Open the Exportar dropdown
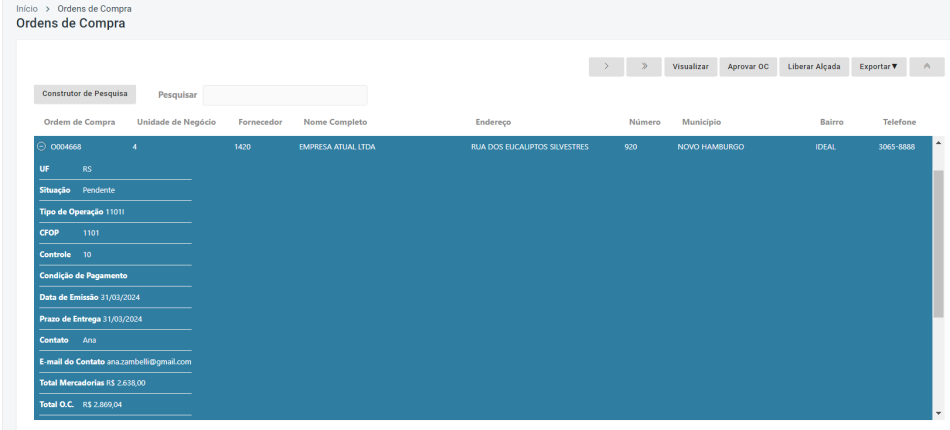The height and width of the screenshot is (430, 950). 879,67
